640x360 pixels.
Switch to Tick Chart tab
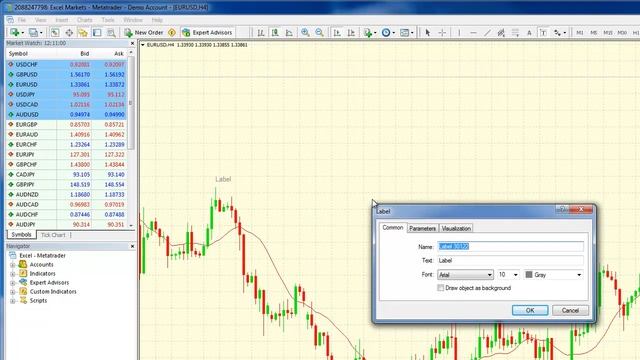click(53, 235)
